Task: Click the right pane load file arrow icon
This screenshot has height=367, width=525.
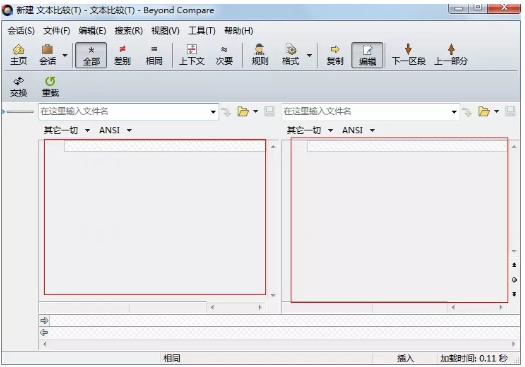Action: click(x=467, y=112)
